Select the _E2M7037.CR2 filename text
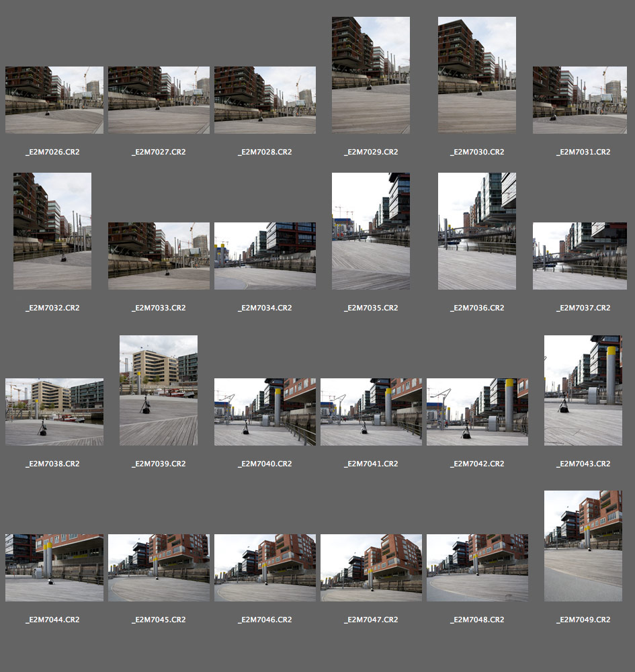The height and width of the screenshot is (672, 635). tap(583, 308)
